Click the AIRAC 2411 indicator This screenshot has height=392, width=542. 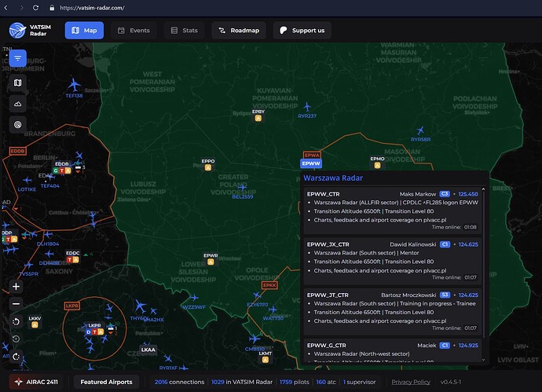pyautogui.click(x=36, y=382)
